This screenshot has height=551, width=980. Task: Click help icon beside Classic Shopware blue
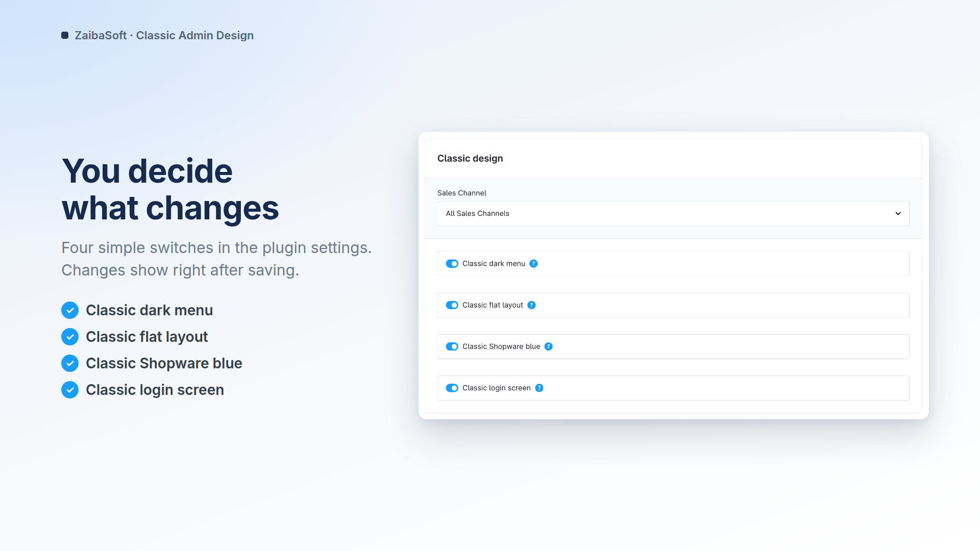tap(548, 346)
